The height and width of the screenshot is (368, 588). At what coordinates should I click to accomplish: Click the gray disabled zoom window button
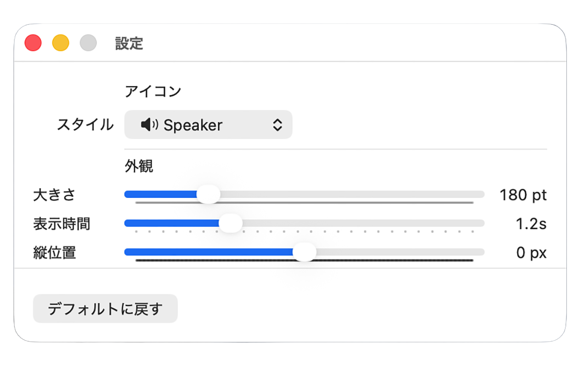tap(88, 43)
